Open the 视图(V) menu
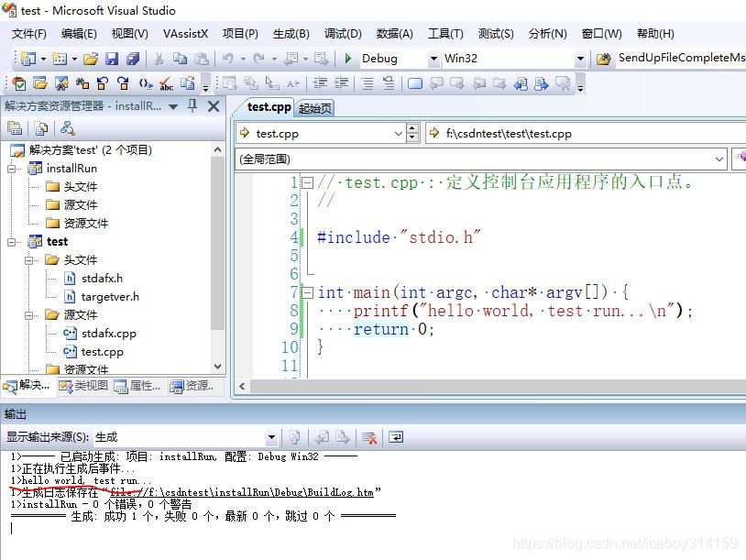The height and width of the screenshot is (560, 746). [x=129, y=34]
